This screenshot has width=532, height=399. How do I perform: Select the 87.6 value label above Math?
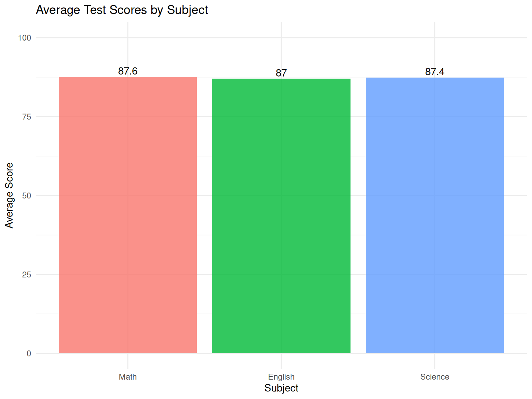[128, 71]
